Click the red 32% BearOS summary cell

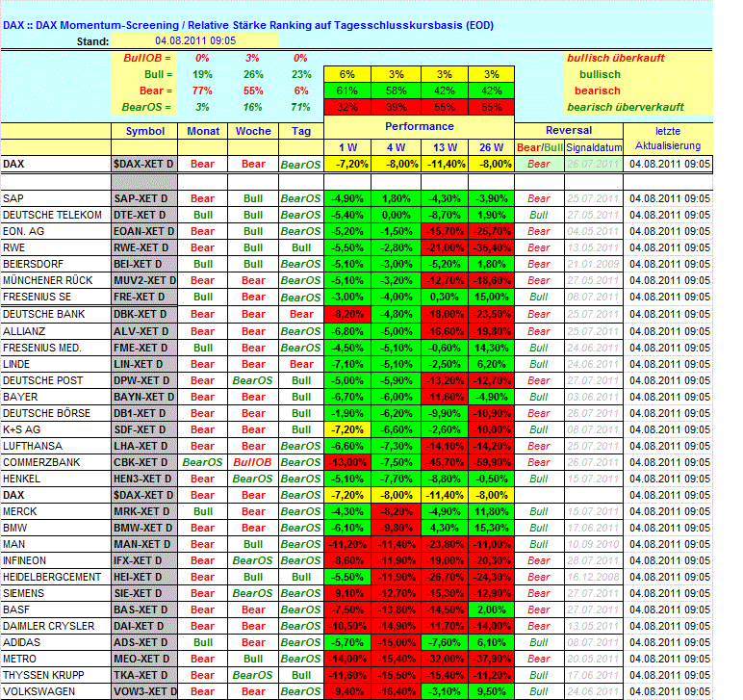pyautogui.click(x=347, y=107)
